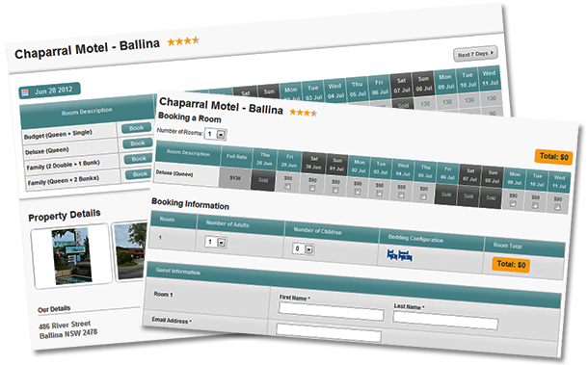This screenshot has width=588, height=365.
Task: Tick the Wed 04 Jul $90 checkbox
Action: [x=401, y=196]
